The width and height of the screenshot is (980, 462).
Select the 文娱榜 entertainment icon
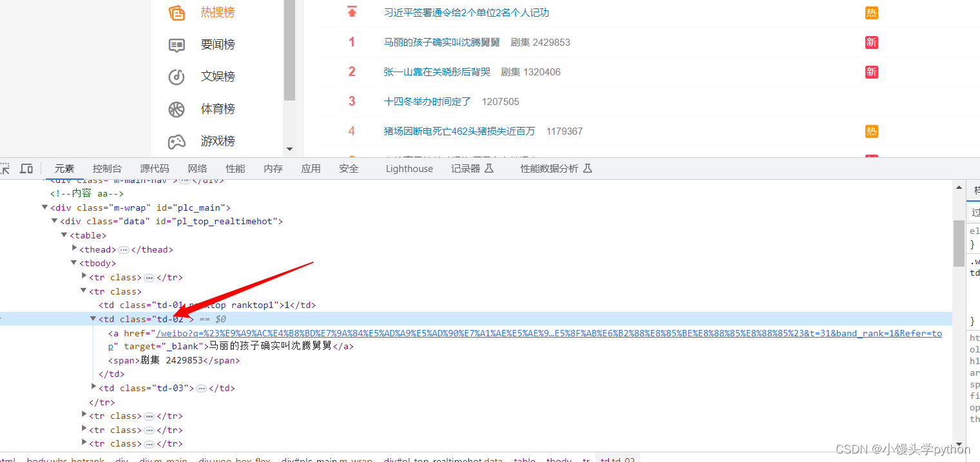[177, 77]
